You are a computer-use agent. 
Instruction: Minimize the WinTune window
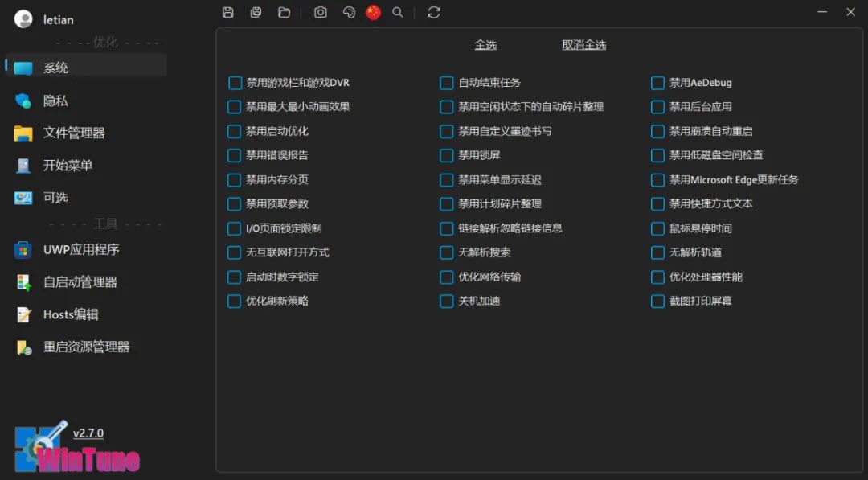point(822,11)
